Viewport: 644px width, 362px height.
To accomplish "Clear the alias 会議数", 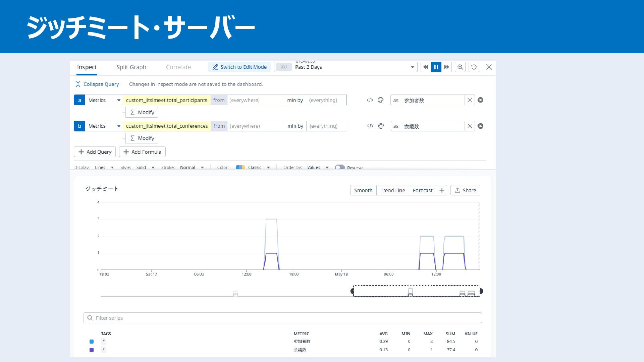I will pyautogui.click(x=470, y=126).
